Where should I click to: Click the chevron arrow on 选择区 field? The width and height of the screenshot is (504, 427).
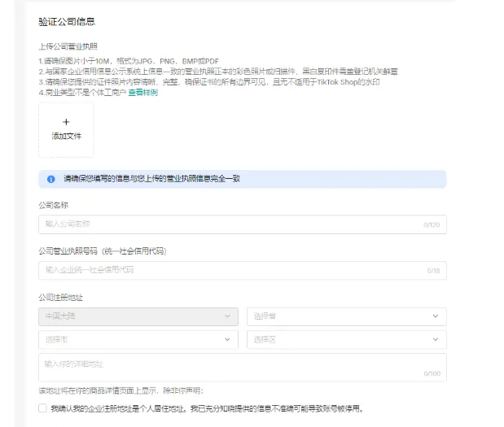pos(436,339)
